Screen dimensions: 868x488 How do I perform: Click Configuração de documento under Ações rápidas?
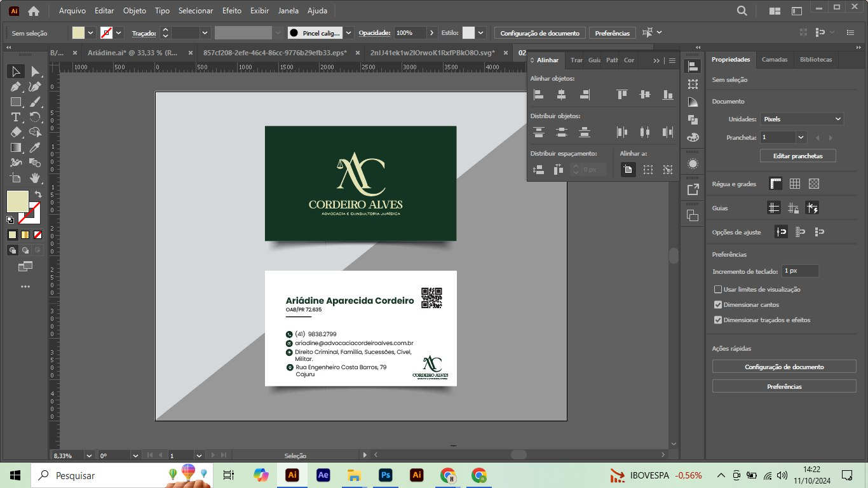(x=784, y=367)
